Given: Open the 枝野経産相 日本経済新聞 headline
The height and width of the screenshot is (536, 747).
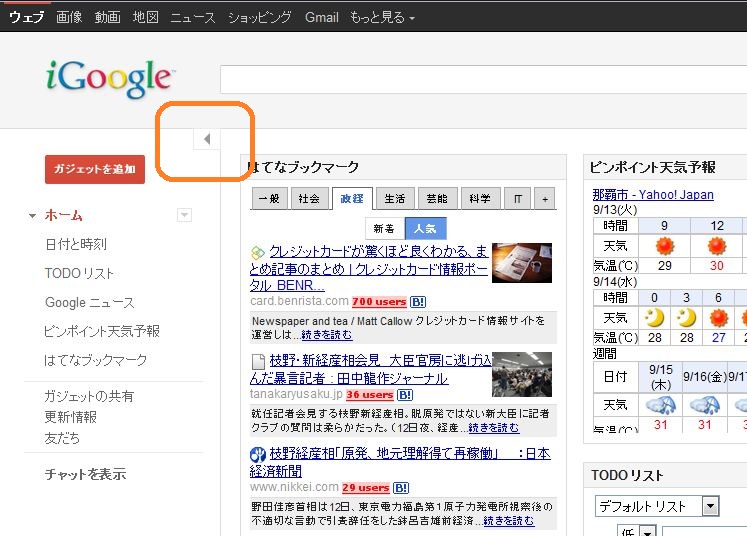Looking at the screenshot, I should 400,462.
